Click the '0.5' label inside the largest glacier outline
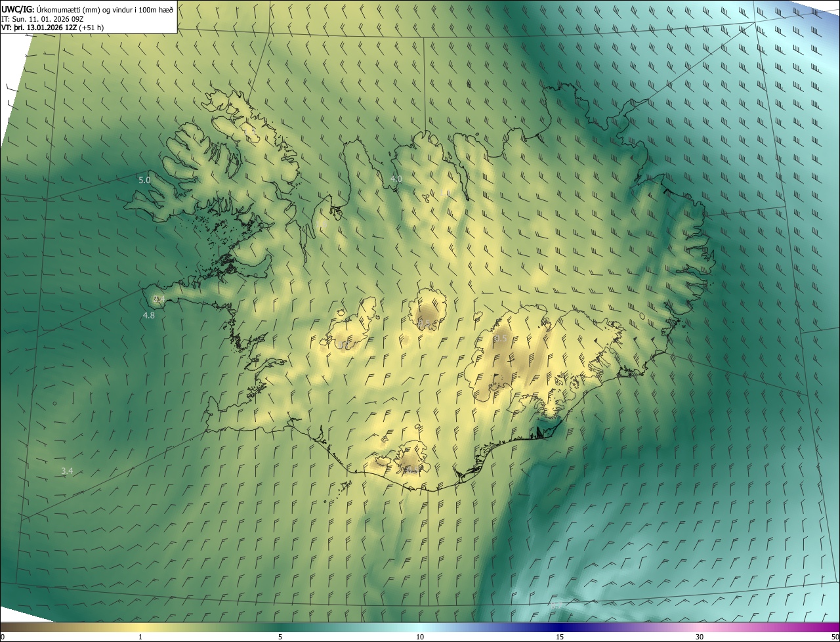 pos(500,338)
